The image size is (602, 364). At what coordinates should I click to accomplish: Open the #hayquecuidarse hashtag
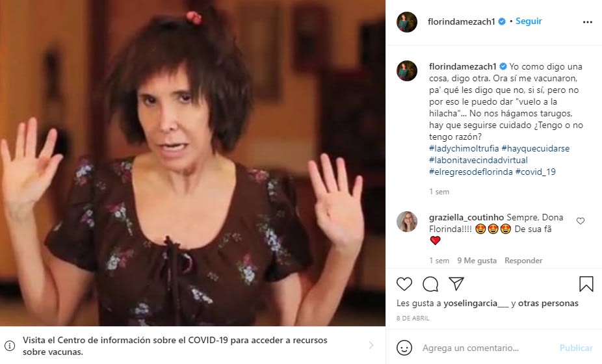point(536,148)
